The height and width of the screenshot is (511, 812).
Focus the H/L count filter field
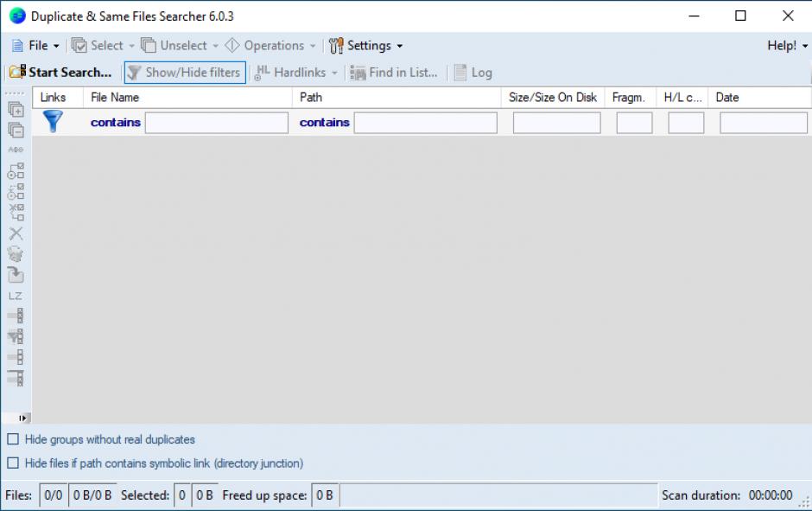[x=686, y=123]
